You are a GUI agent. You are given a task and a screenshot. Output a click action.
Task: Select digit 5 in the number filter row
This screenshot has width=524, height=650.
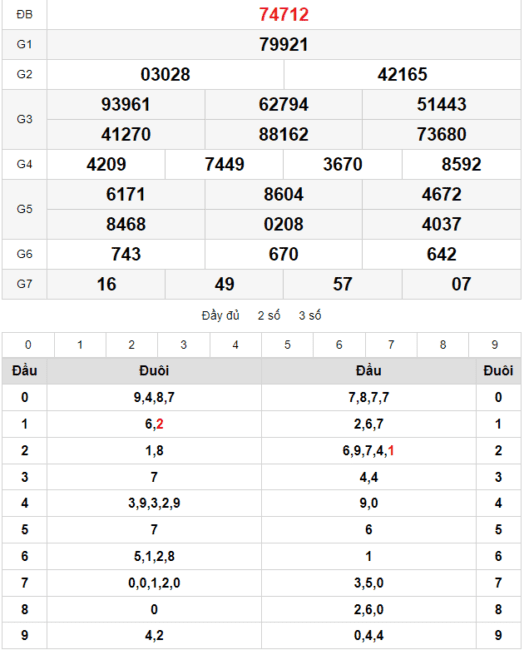pos(287,345)
